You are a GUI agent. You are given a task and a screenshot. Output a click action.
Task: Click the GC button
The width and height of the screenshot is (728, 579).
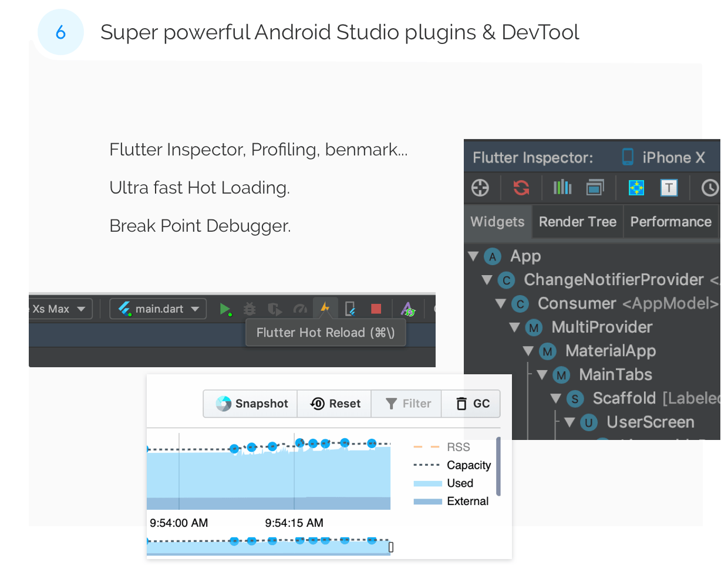coord(471,404)
